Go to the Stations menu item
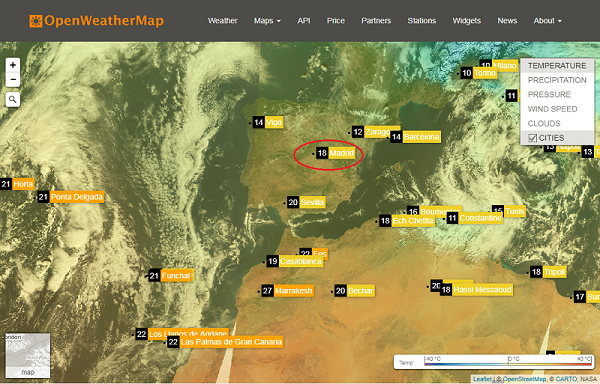The width and height of the screenshot is (600, 384). (422, 21)
